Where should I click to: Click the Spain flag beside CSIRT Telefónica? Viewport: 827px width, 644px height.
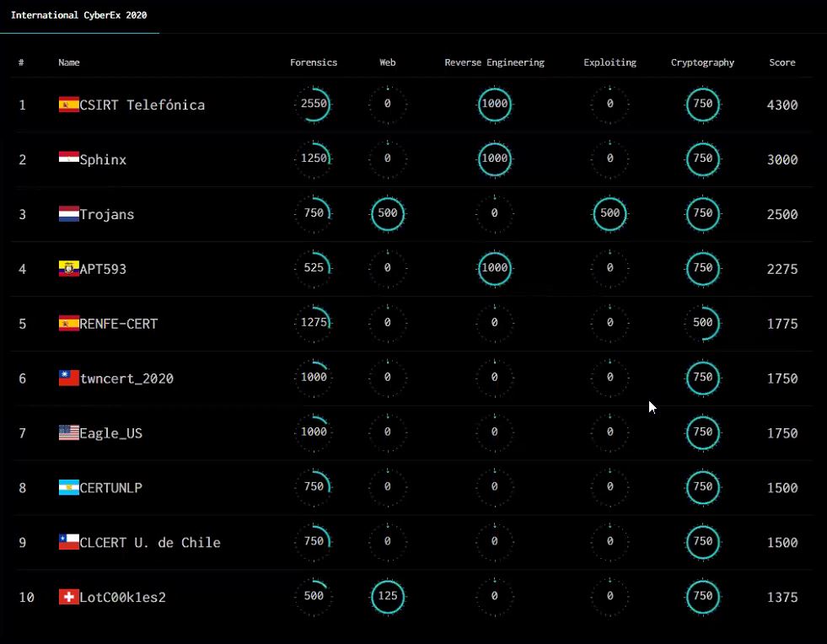[68, 105]
